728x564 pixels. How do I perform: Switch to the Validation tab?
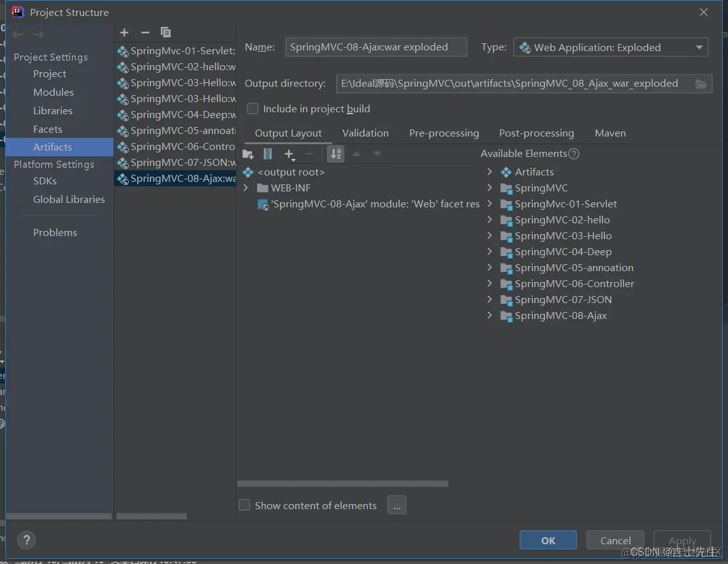point(365,133)
